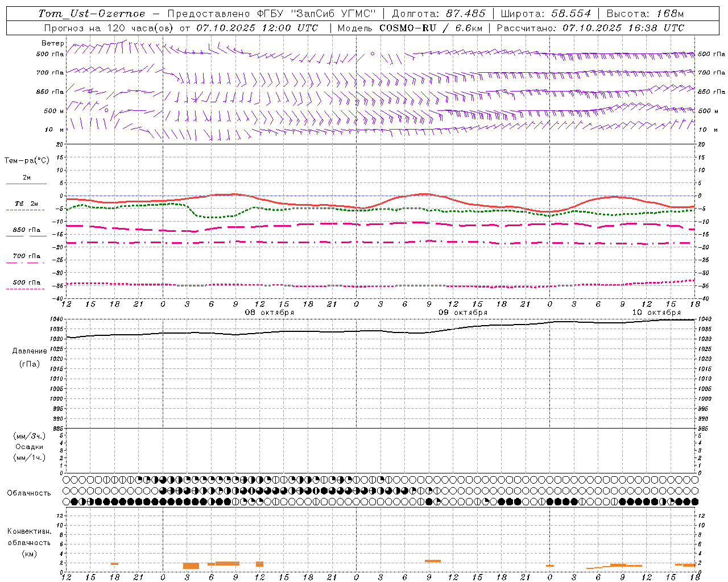Screen dimensions: 728x582
Task: Click the left 500 м wind level label
Action: 54,111
